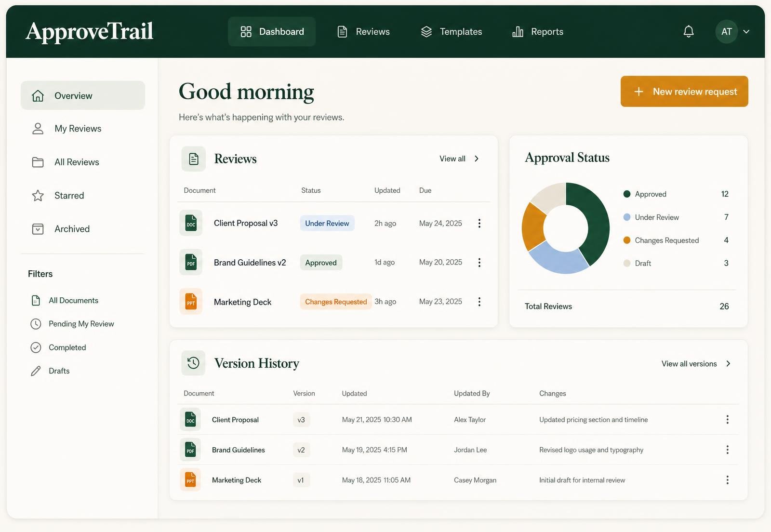Open the Dashboard tab
The image size is (771, 532).
coord(272,32)
